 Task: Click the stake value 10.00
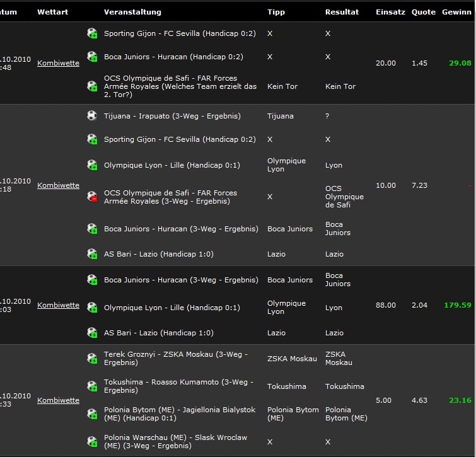pyautogui.click(x=386, y=185)
